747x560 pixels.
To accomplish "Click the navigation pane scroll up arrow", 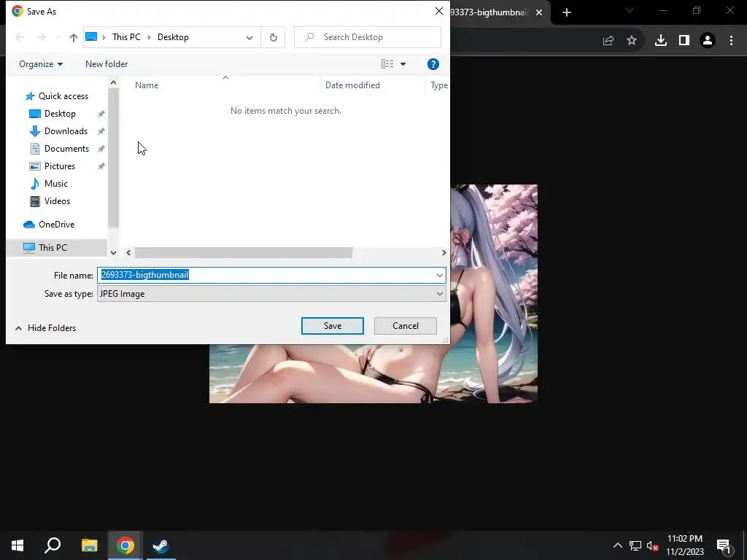I will (x=113, y=83).
